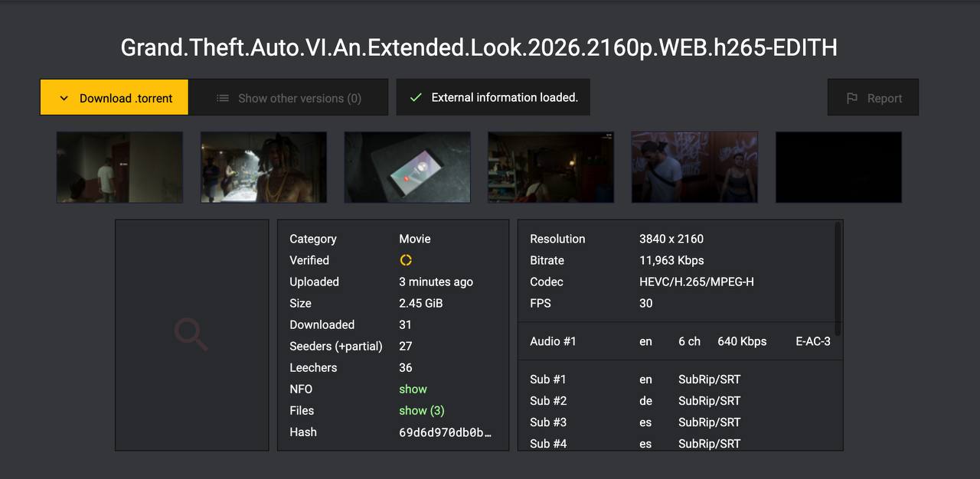980x479 pixels.
Task: Show the NFO contents
Action: click(413, 389)
